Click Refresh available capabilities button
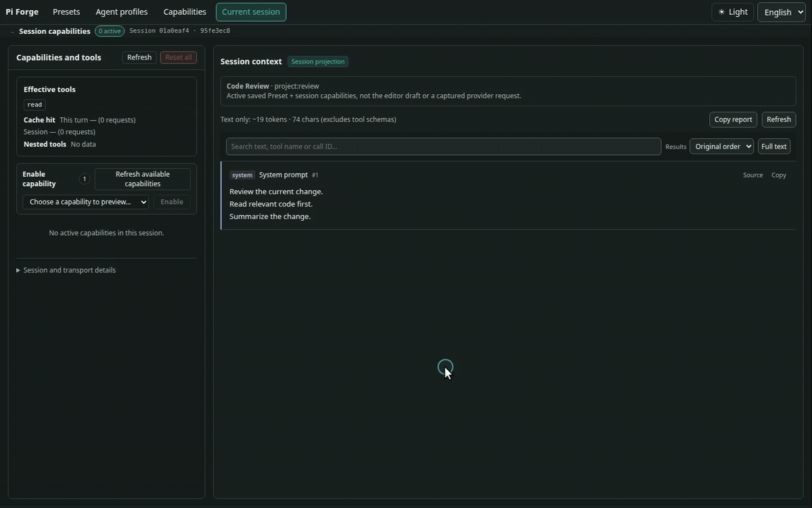812x508 pixels. click(x=143, y=179)
